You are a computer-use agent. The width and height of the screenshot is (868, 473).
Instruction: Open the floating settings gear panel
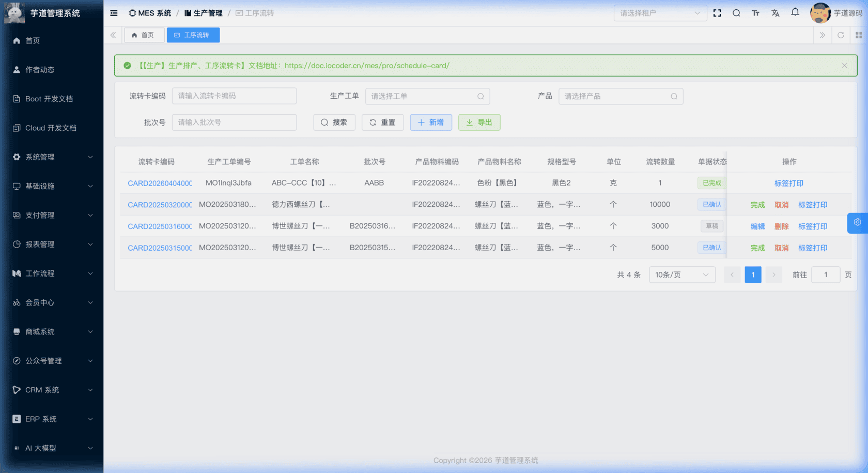point(857,222)
